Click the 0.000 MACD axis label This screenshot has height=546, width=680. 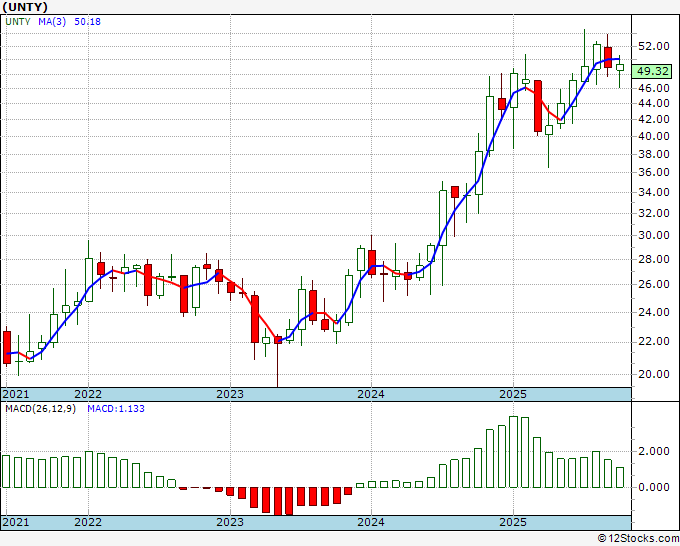click(x=653, y=488)
